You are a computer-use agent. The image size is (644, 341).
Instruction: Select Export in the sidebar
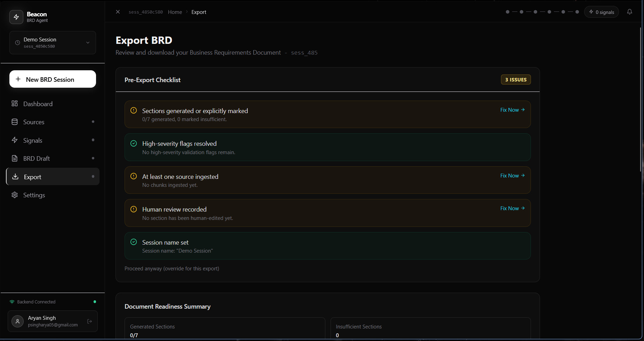53,176
